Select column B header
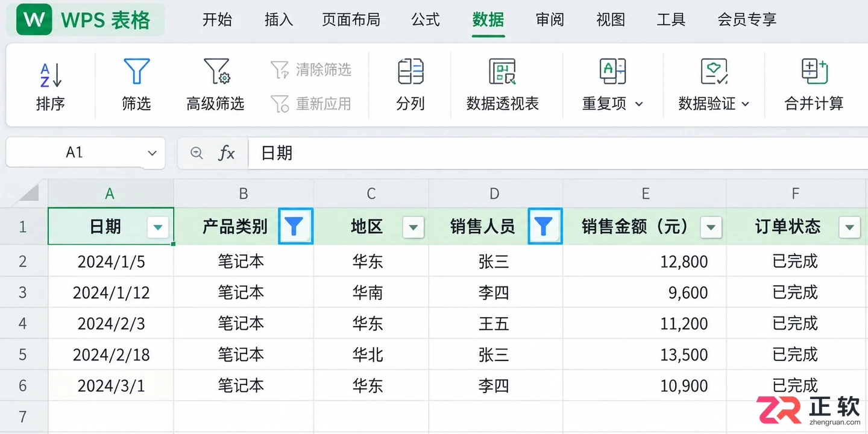 [x=244, y=193]
